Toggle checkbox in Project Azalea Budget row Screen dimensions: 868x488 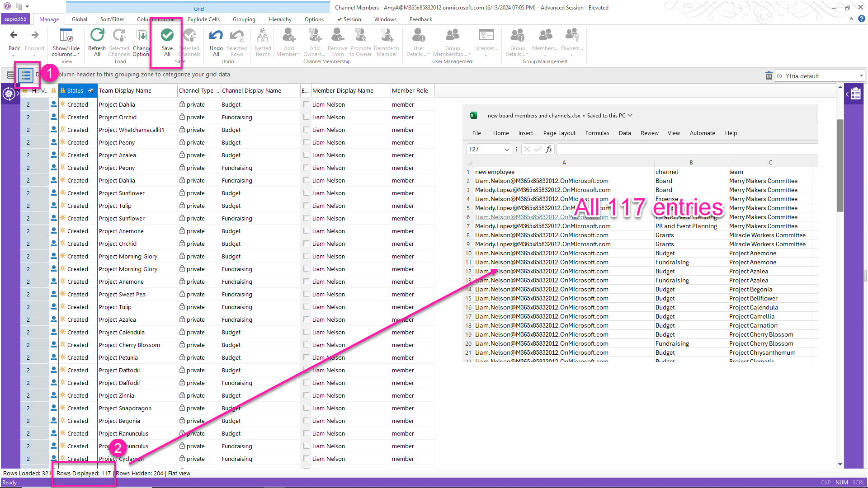pyautogui.click(x=306, y=155)
